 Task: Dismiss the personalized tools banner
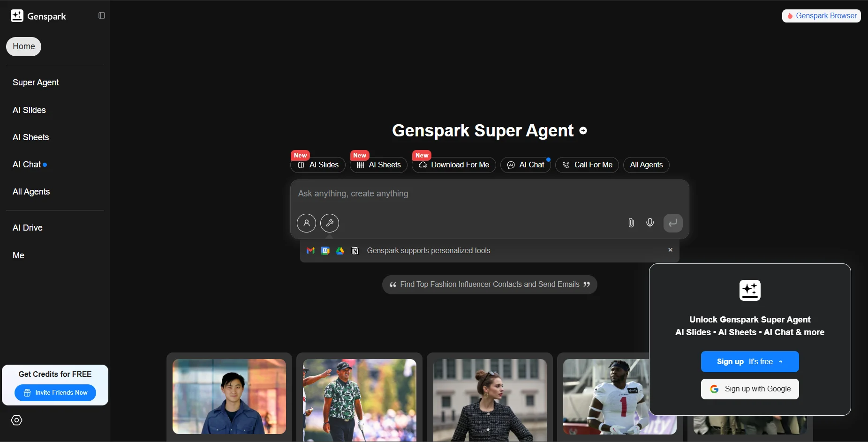tap(671, 250)
